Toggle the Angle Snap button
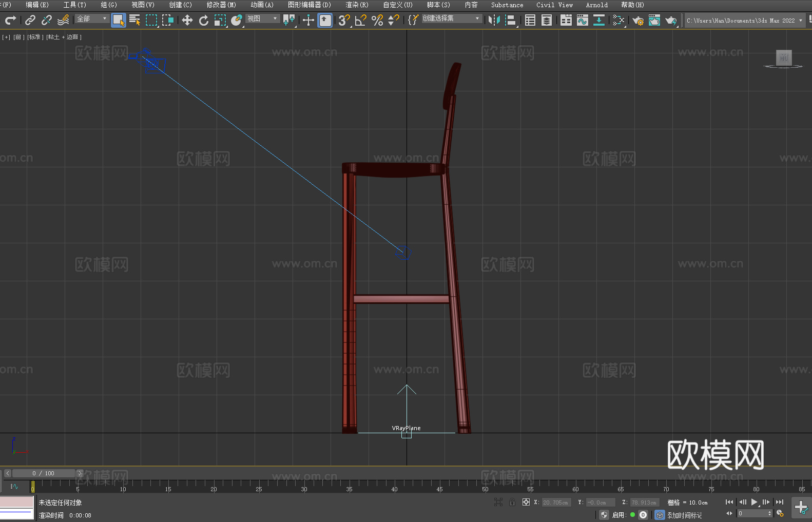This screenshot has width=812, height=522. point(361,20)
